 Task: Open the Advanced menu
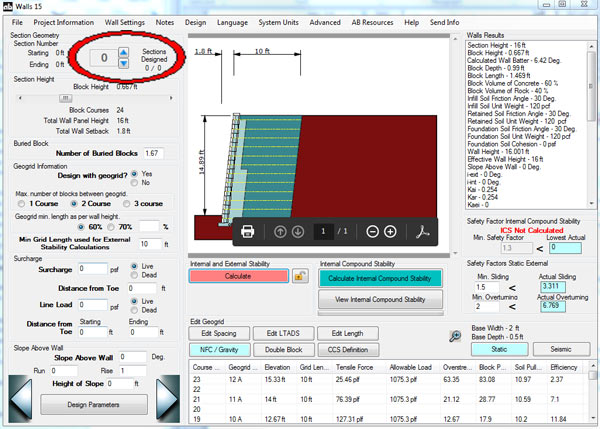click(325, 22)
